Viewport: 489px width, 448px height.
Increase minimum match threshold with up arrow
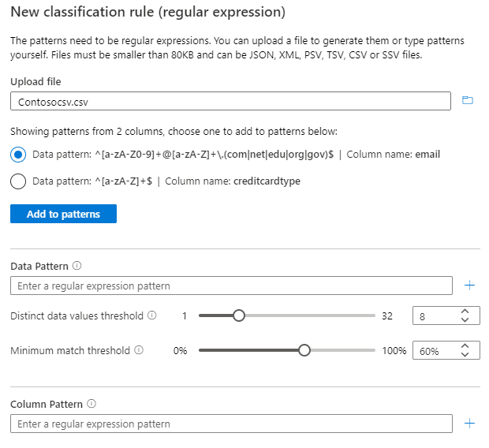(x=465, y=346)
